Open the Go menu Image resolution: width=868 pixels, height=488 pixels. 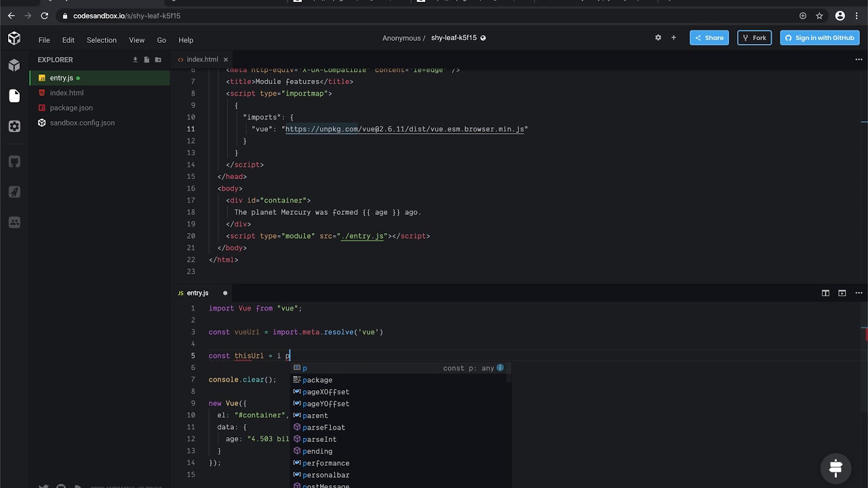pos(161,40)
